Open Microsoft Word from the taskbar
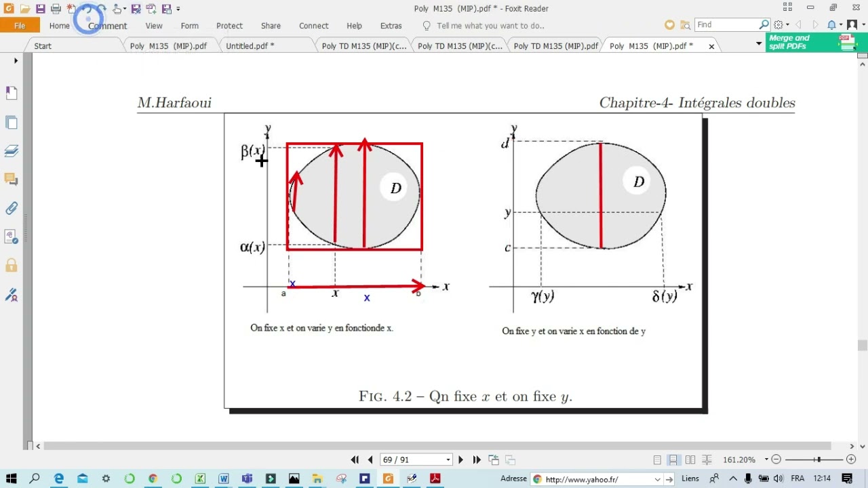 pyautogui.click(x=223, y=479)
